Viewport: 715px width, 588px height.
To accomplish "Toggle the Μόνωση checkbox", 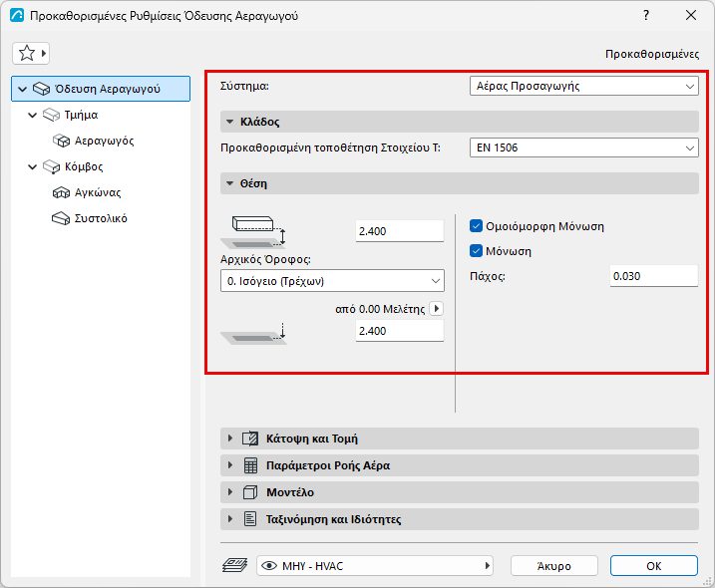I will click(476, 251).
